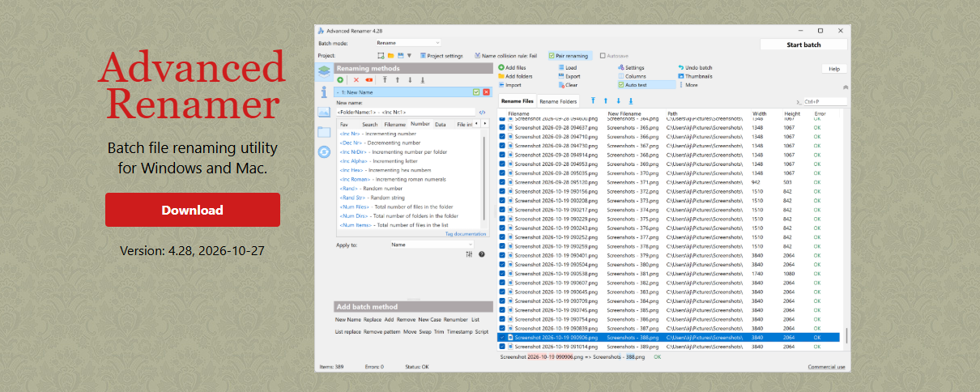Move method up one step in Renaming methods
This screenshot has height=392, width=980.
[x=398, y=80]
